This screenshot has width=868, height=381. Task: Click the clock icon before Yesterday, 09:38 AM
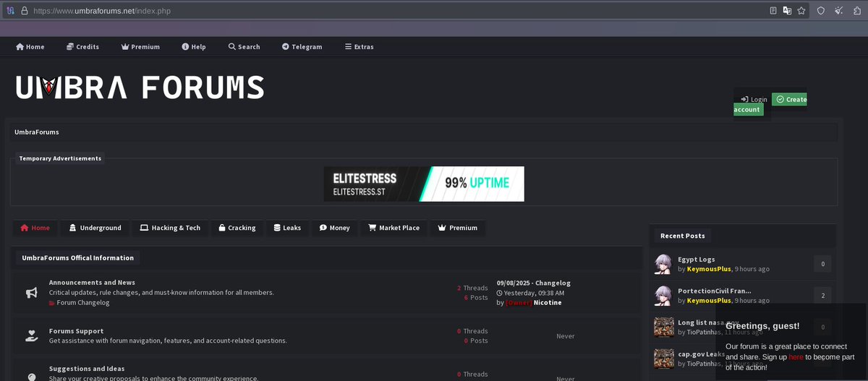[x=500, y=293]
